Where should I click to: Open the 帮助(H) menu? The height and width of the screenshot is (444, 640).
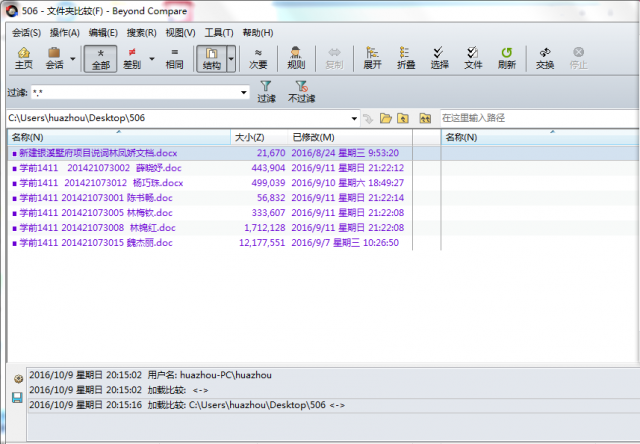(x=258, y=33)
